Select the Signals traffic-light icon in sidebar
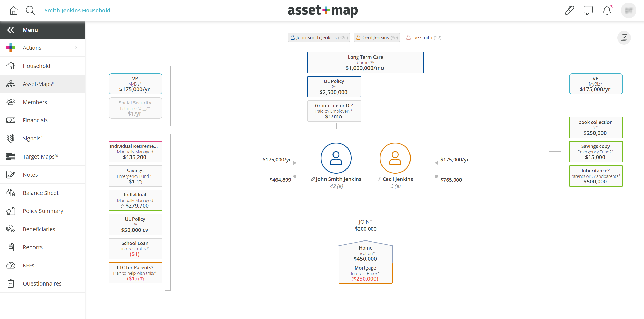The width and height of the screenshot is (644, 319). 11,138
